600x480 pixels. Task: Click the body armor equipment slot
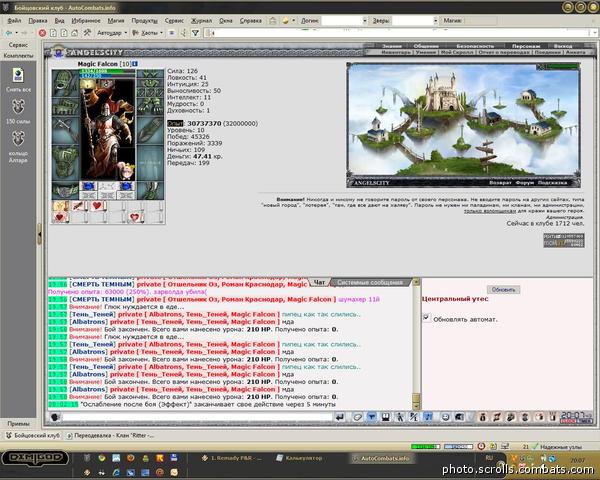click(65, 162)
